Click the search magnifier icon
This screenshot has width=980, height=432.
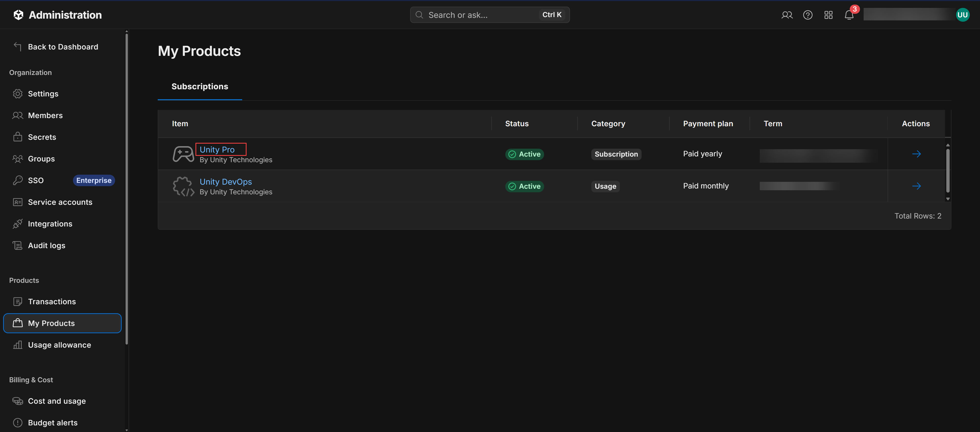coord(419,15)
